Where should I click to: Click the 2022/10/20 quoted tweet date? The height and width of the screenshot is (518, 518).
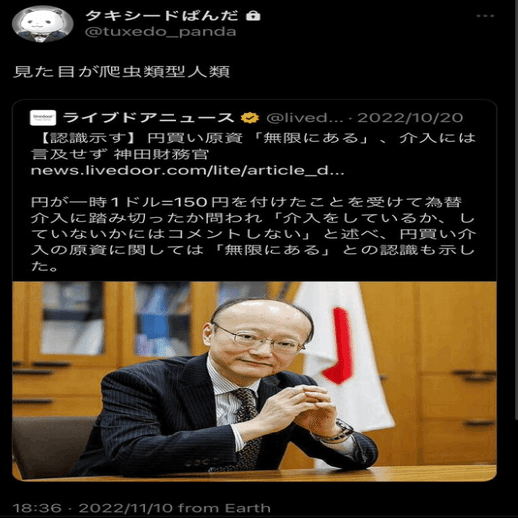(410, 118)
